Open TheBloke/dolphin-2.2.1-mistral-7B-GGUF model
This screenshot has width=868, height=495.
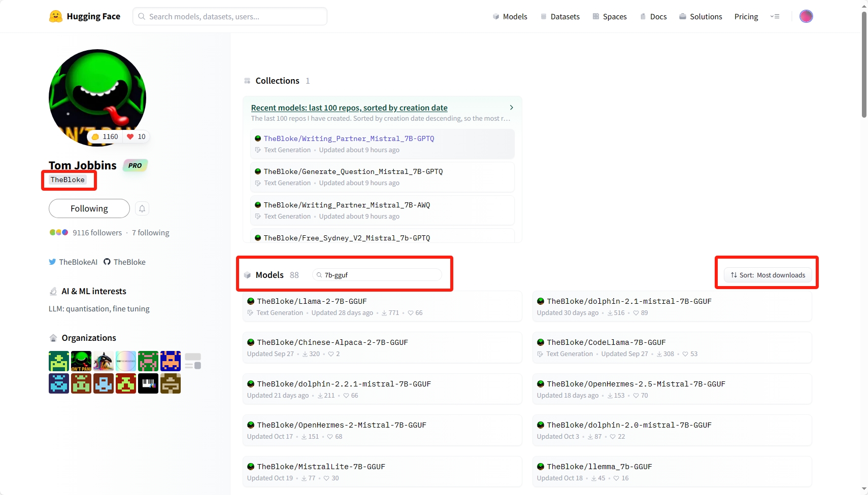[x=382, y=389]
